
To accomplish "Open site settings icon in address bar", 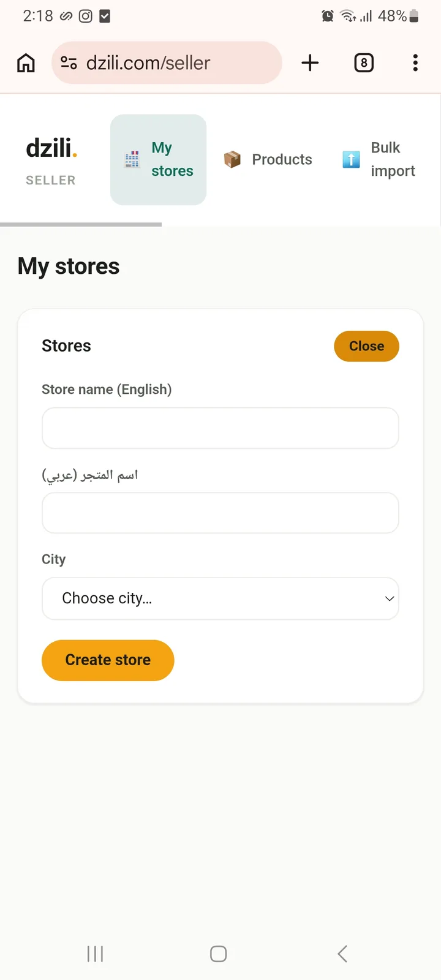I will coord(69,62).
